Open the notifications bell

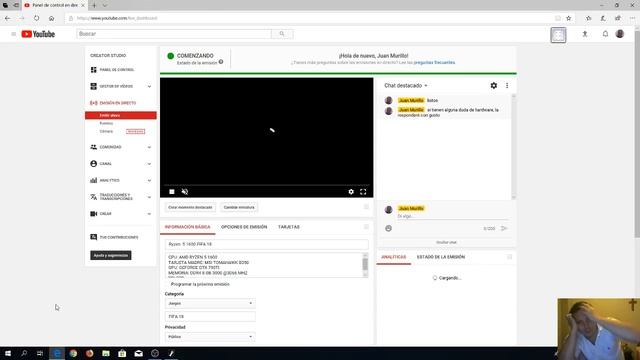pyautogui.click(x=605, y=34)
